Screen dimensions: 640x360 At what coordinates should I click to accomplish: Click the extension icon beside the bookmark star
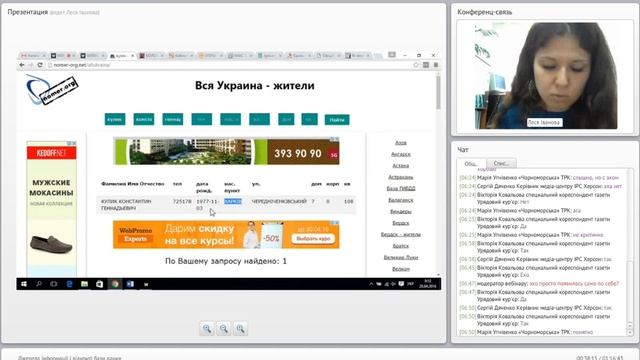(x=426, y=65)
